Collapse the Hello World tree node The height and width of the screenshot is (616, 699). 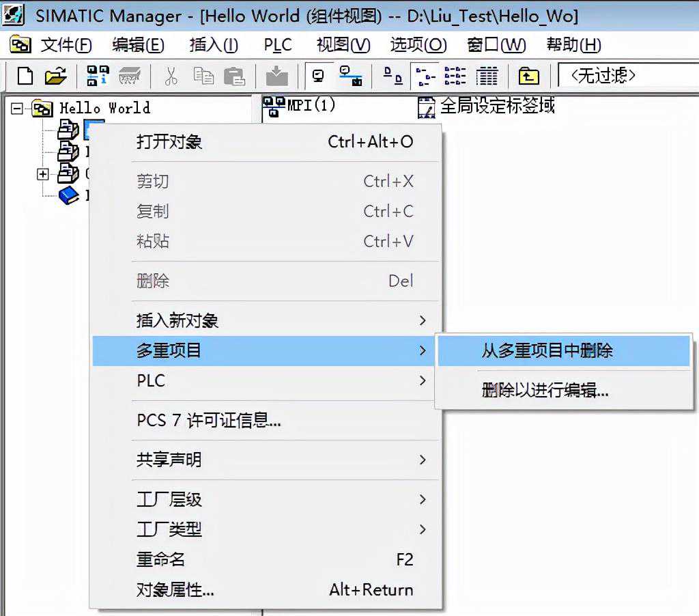coord(17,108)
